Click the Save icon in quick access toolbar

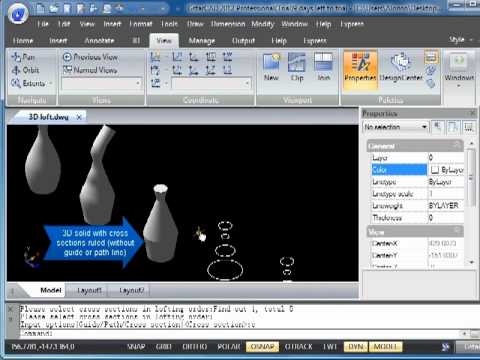point(67,8)
